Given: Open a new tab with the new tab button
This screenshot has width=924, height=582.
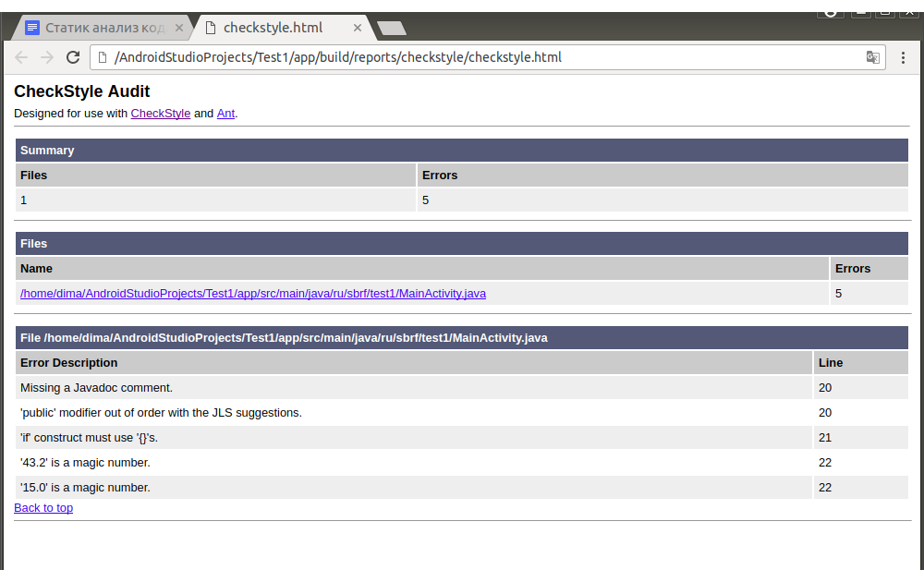Looking at the screenshot, I should pos(391,28).
